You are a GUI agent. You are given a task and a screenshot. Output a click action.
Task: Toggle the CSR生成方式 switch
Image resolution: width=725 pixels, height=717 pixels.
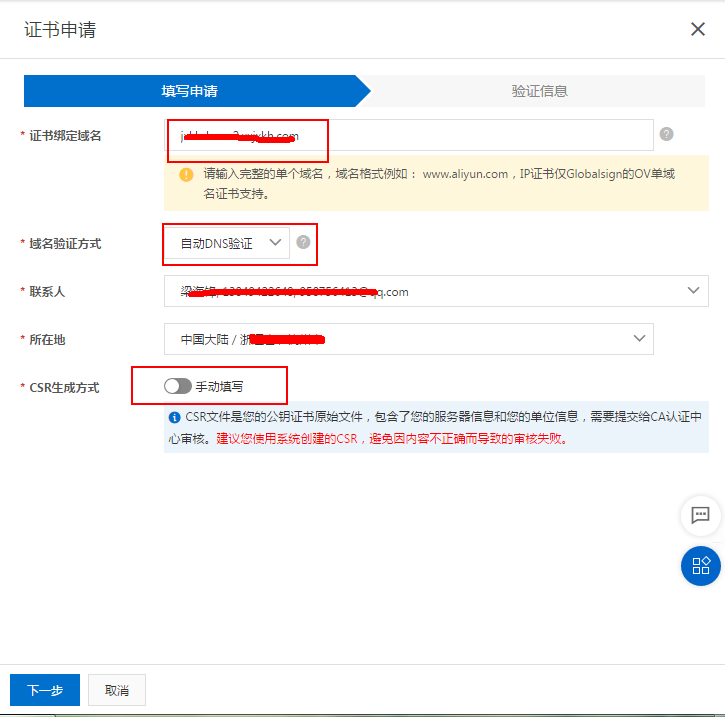[177, 386]
